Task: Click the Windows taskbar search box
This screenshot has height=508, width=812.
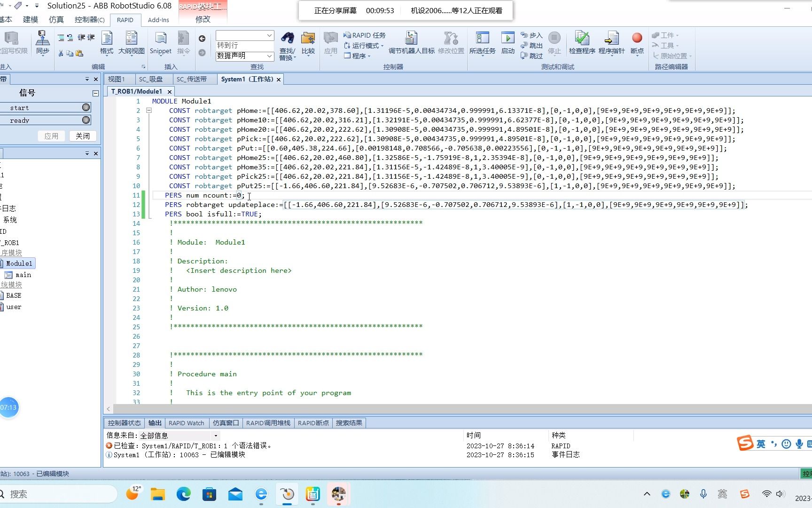Action: point(56,494)
